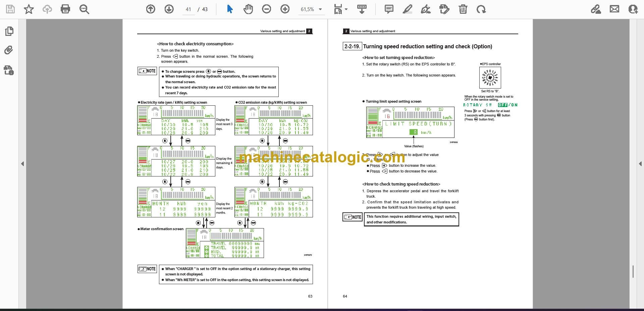The width and height of the screenshot is (644, 311).
Task: Open share with others icon
Action: pos(633,9)
